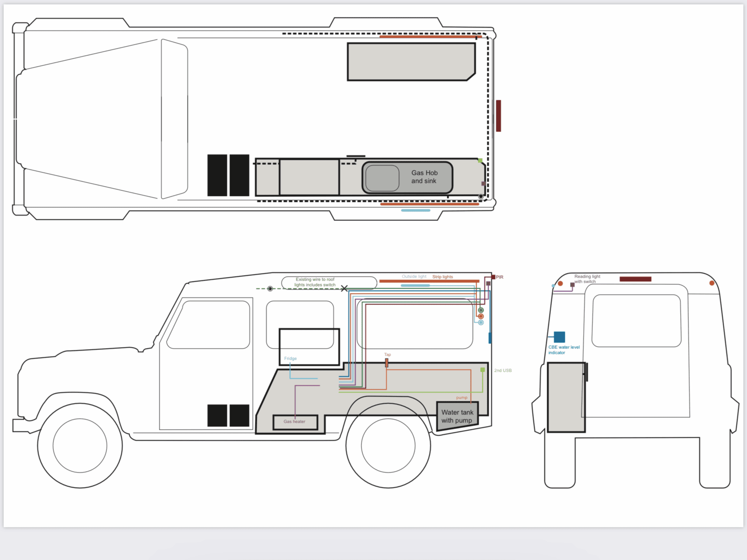Select the light blue outside light bar in side view

coord(416,286)
